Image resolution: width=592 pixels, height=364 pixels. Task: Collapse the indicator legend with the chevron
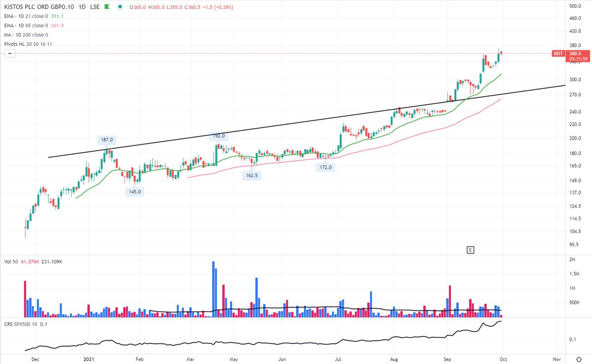9,53
